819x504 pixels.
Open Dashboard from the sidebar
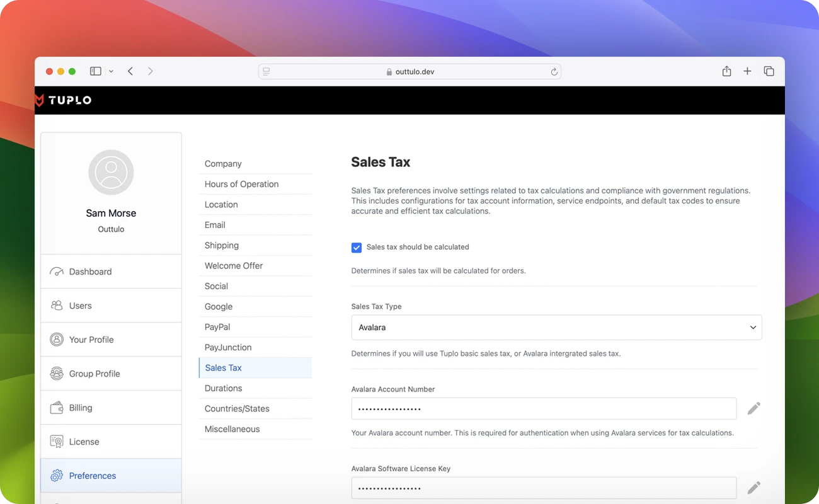(111, 272)
